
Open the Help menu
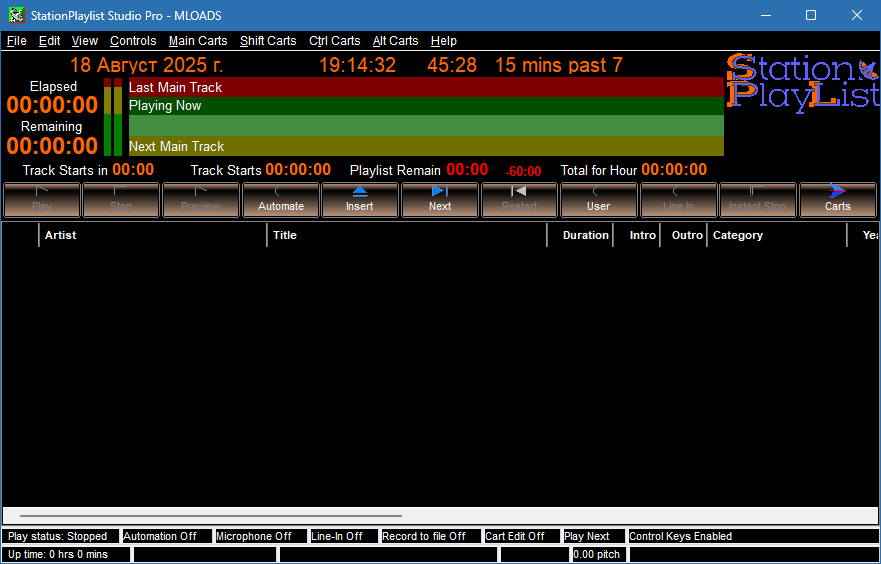pyautogui.click(x=443, y=41)
